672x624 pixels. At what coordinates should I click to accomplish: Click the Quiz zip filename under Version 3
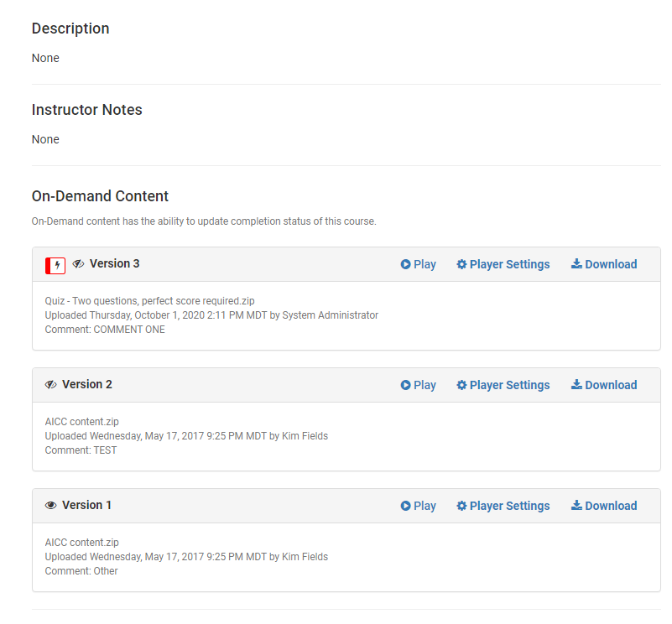149,301
